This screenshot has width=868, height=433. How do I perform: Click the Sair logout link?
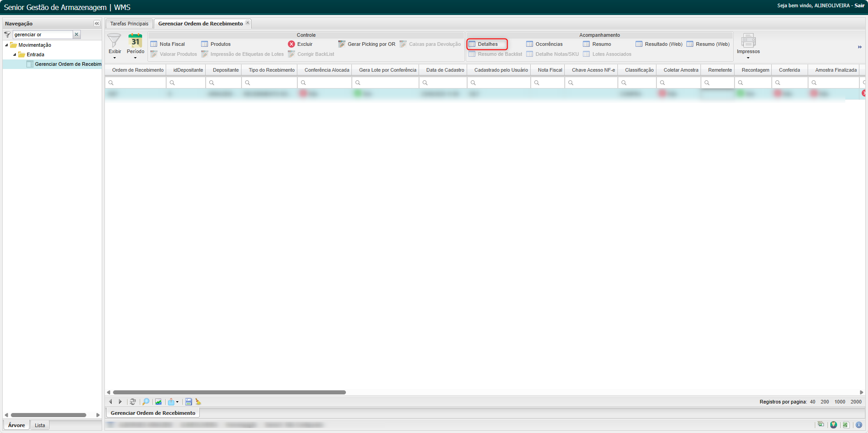pyautogui.click(x=859, y=5)
